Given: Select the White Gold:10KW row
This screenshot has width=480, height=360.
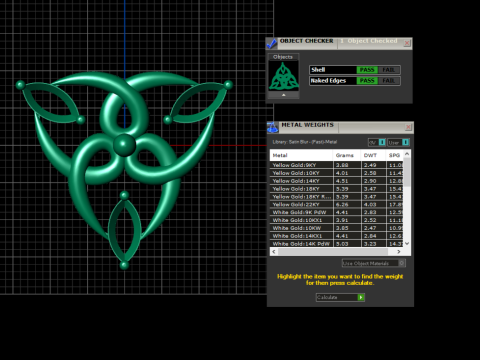Looking at the screenshot, I should point(337,228).
